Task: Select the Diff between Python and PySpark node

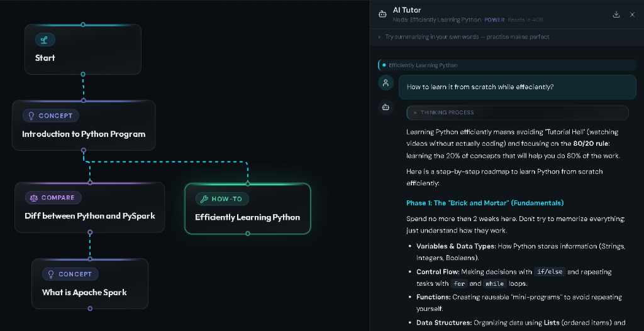Action: pyautogui.click(x=89, y=207)
